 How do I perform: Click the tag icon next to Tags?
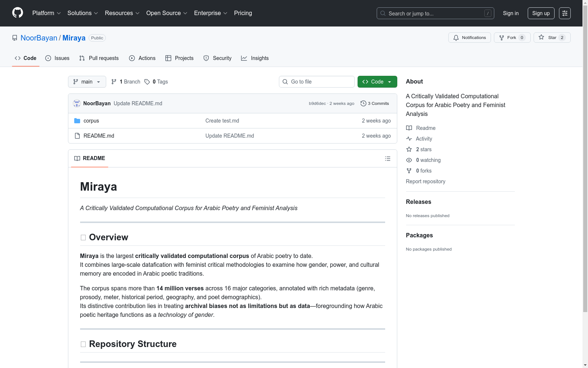(x=147, y=82)
